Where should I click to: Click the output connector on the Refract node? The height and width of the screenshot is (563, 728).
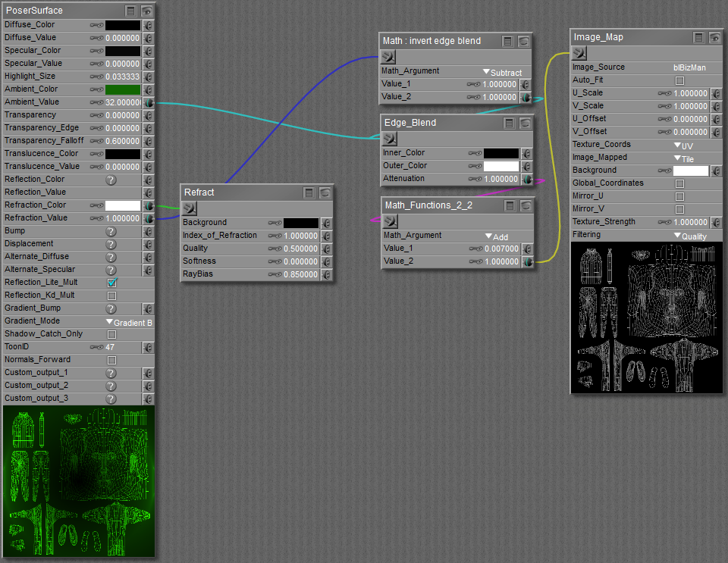(189, 208)
